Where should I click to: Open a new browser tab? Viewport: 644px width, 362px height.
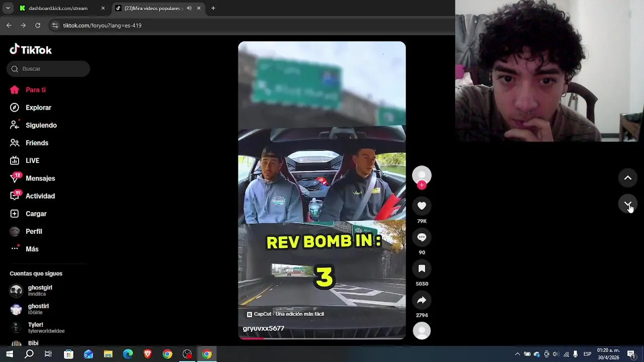213,8
